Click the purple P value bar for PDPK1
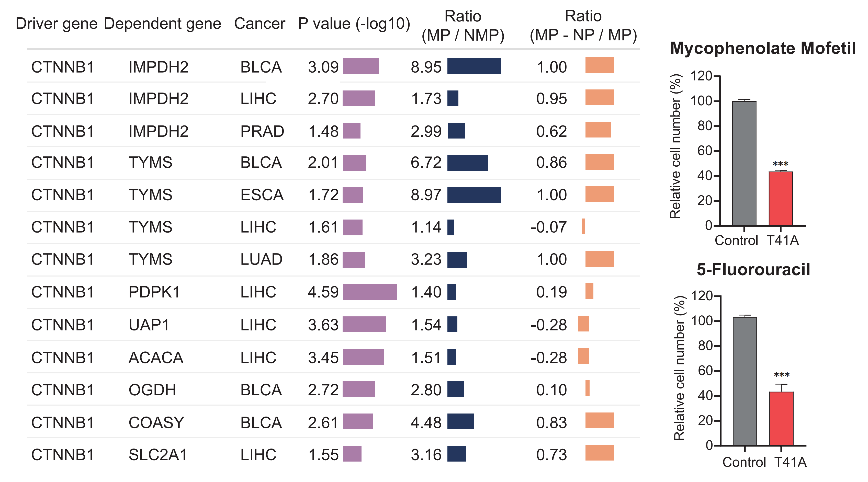 pos(370,292)
